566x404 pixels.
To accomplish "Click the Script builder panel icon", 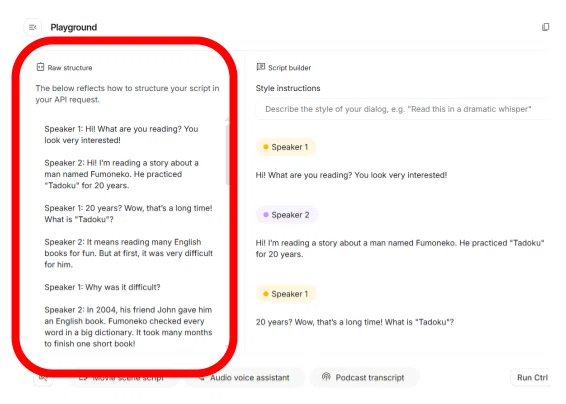I will [x=261, y=67].
